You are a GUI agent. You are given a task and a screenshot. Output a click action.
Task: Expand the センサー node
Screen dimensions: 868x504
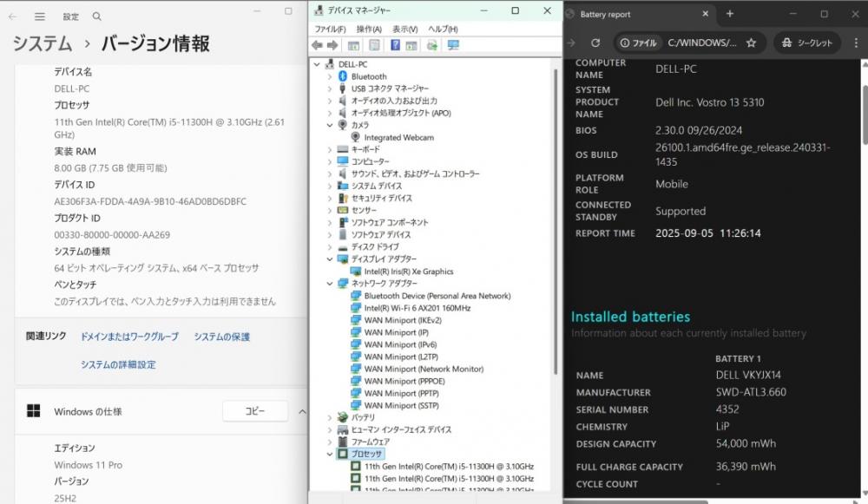coord(330,210)
